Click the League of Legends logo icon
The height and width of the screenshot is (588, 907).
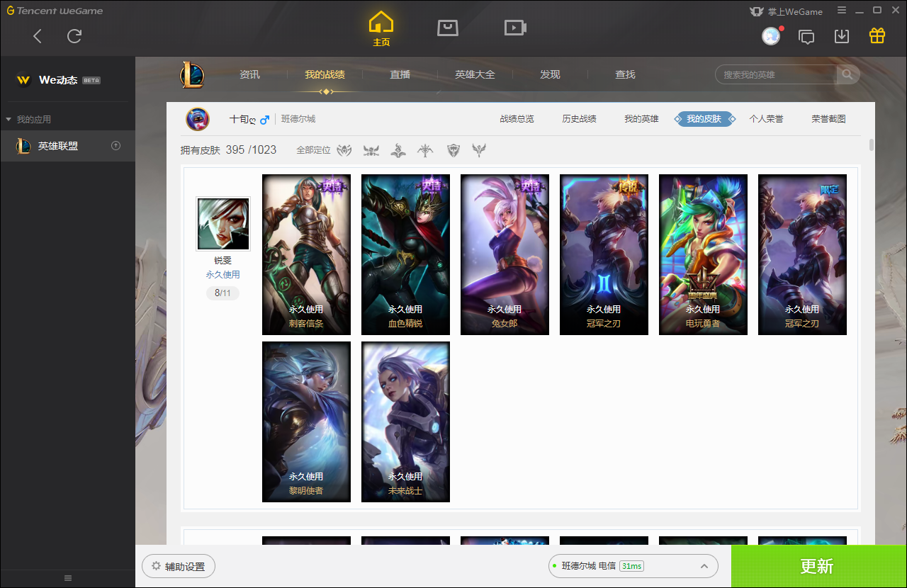coord(191,74)
